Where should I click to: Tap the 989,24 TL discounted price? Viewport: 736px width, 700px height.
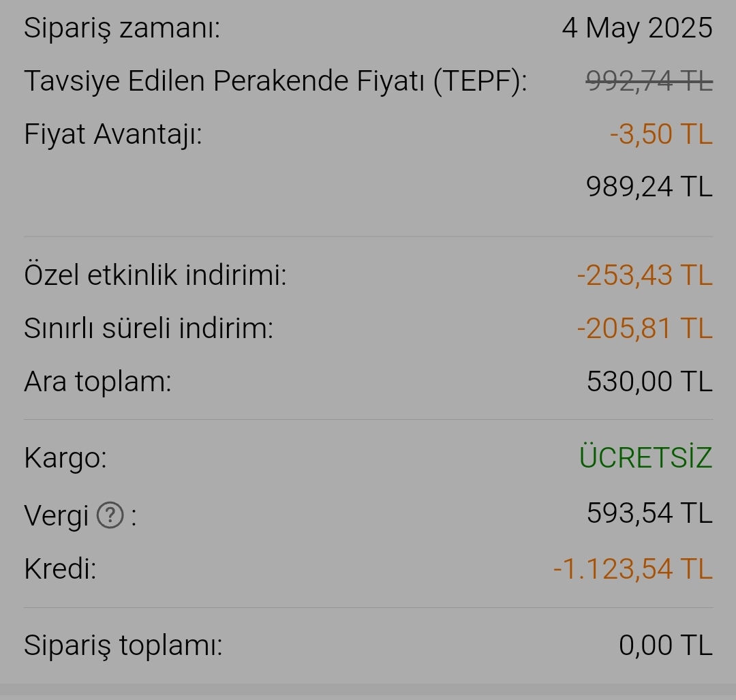(x=649, y=186)
